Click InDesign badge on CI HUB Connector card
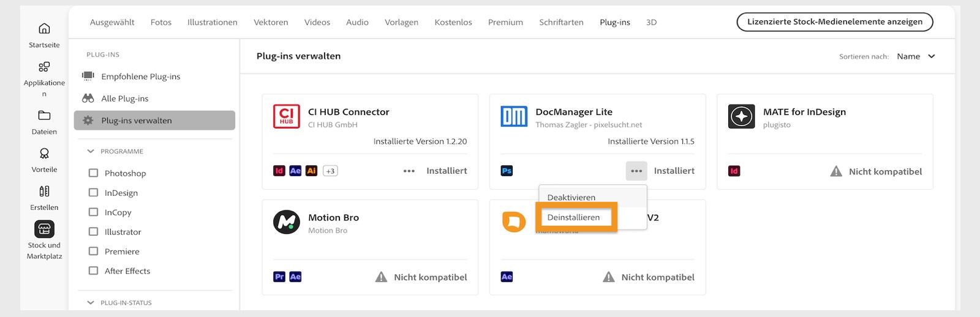This screenshot has height=317, width=980. [x=279, y=171]
